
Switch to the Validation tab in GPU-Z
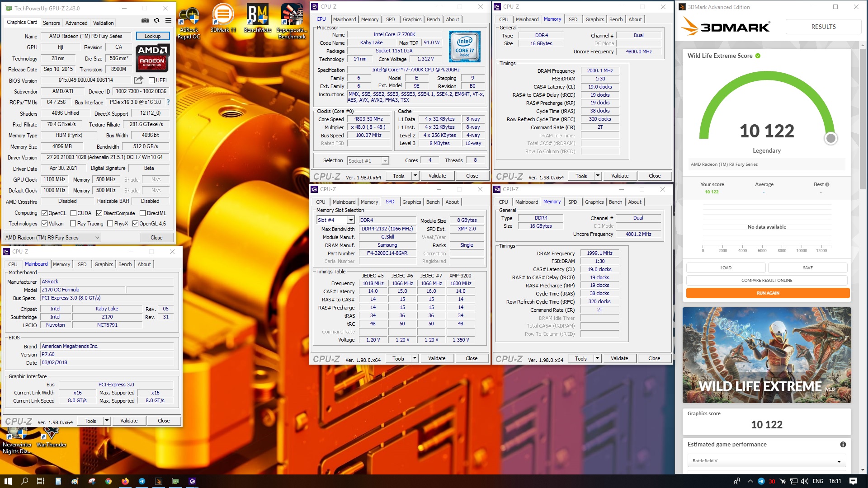(x=103, y=23)
